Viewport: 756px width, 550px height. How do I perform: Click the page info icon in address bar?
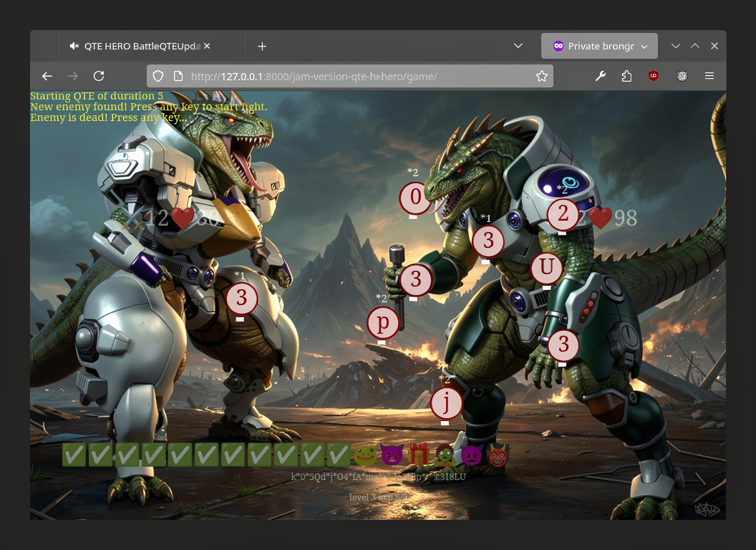(x=178, y=76)
